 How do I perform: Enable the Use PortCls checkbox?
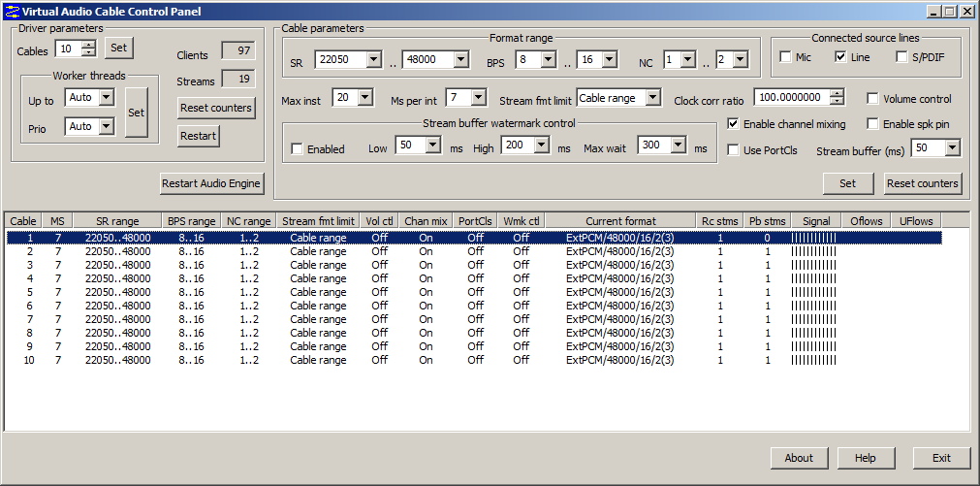pyautogui.click(x=733, y=150)
